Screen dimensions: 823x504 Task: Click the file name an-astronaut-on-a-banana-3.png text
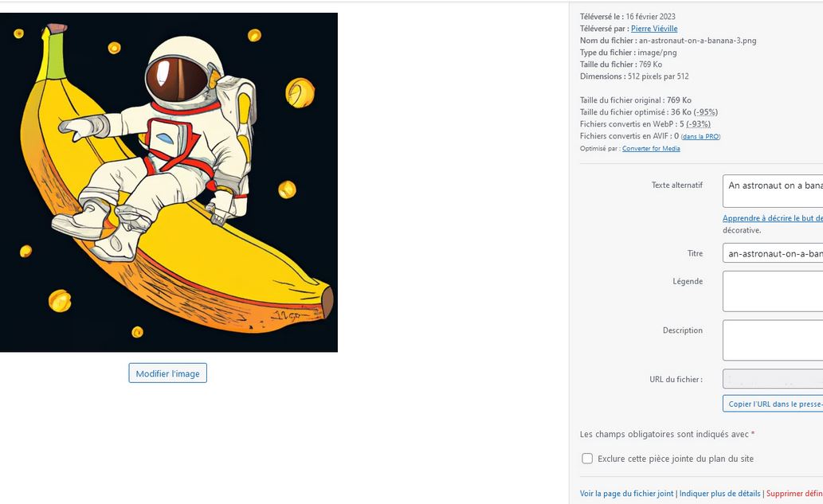tap(697, 41)
